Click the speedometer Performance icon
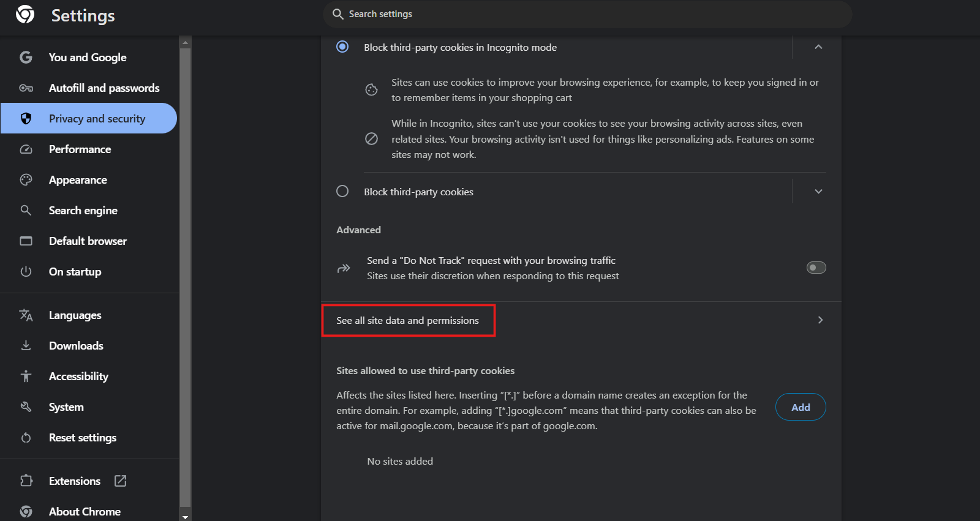 pos(26,149)
